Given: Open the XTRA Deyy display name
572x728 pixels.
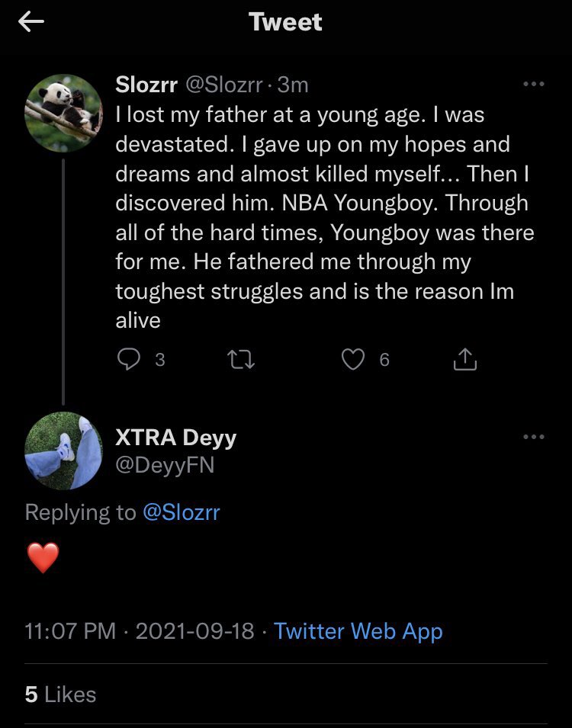Looking at the screenshot, I should [175, 438].
